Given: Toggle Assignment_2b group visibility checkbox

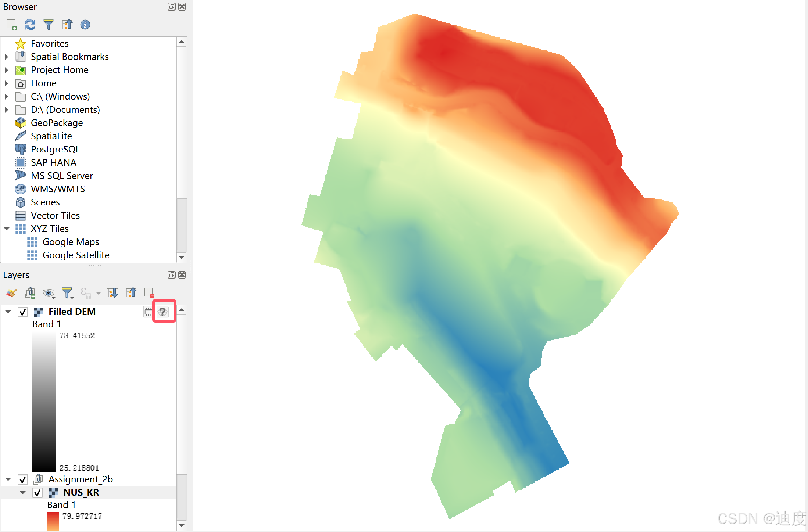Looking at the screenshot, I should (23, 479).
